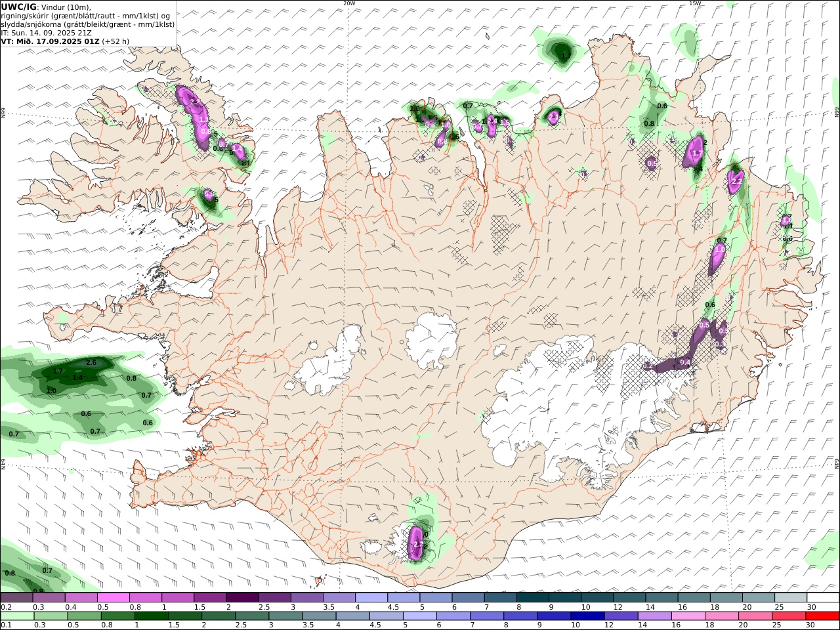Click the 1.4 value just below the 2.6 value
The height and width of the screenshot is (630, 840).
[x=77, y=377]
